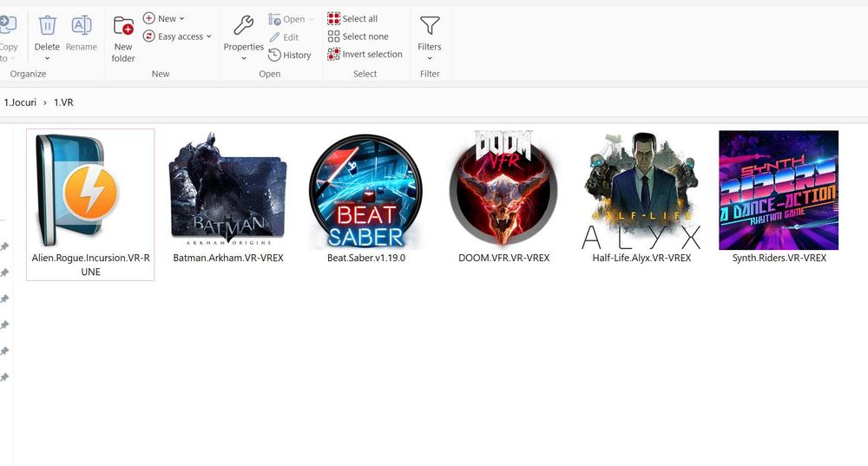Click the Easy access icon
868x466 pixels.
pos(149,36)
